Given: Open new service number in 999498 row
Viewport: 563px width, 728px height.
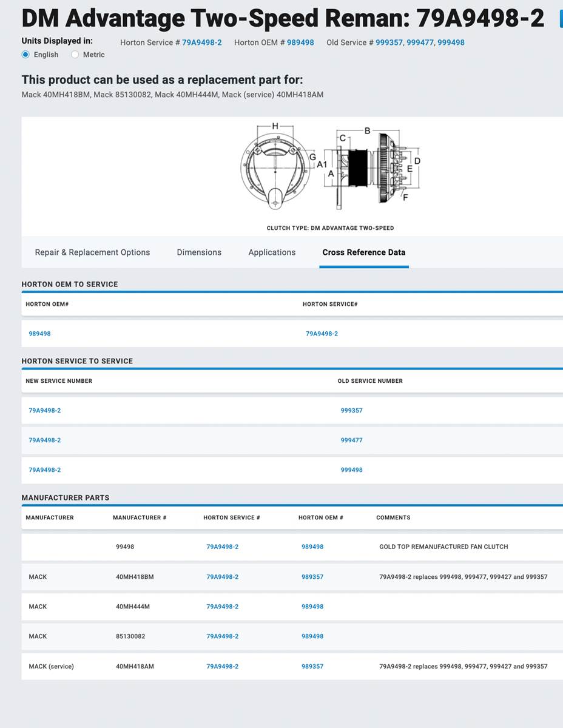Looking at the screenshot, I should click(x=45, y=470).
